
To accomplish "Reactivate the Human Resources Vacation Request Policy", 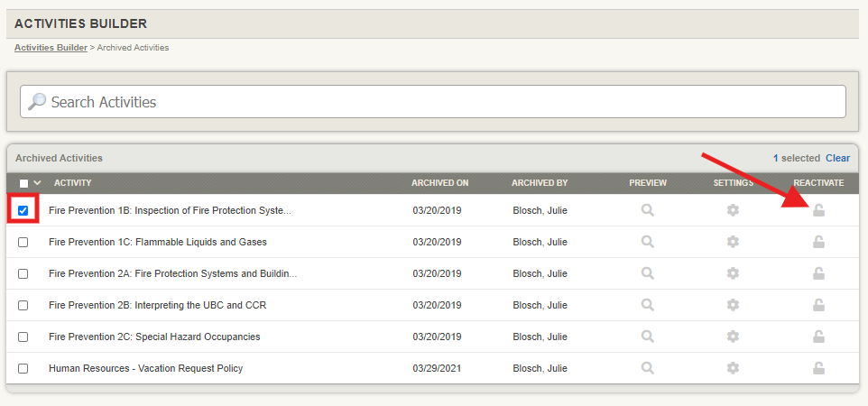I will (x=818, y=368).
